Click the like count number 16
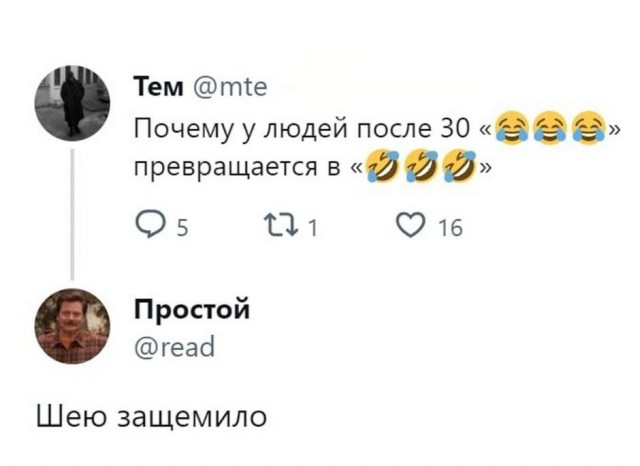This screenshot has height=466, width=640. coord(451,229)
